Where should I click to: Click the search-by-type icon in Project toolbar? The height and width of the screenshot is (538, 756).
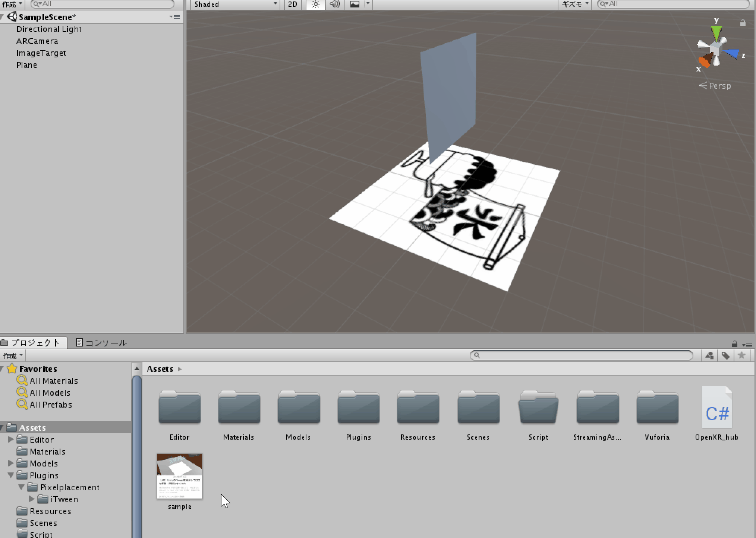pos(709,355)
